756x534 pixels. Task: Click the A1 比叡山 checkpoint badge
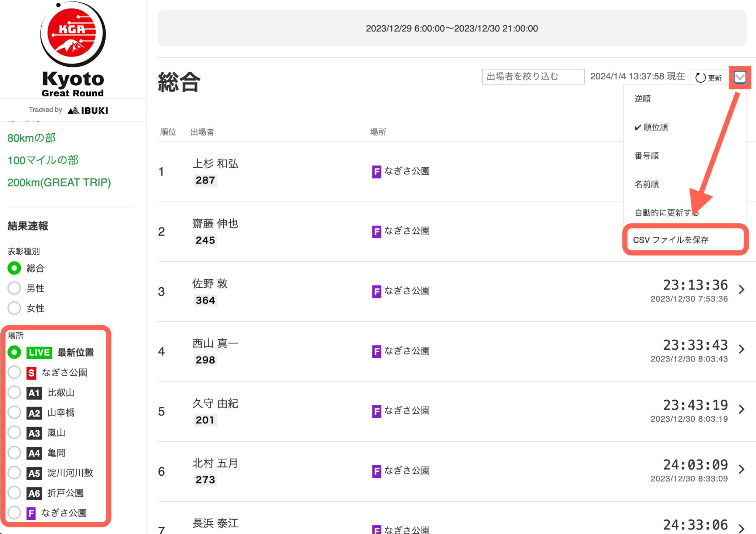[34, 393]
